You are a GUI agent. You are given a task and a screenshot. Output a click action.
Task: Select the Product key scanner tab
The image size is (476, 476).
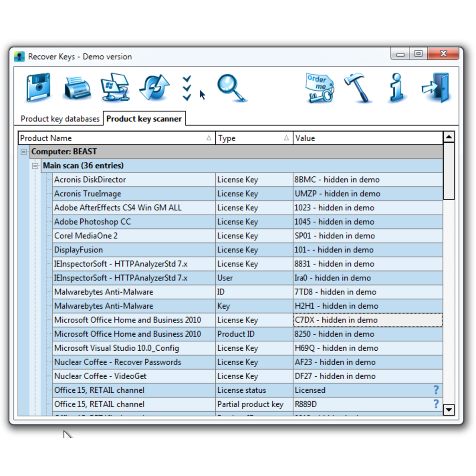144,119
